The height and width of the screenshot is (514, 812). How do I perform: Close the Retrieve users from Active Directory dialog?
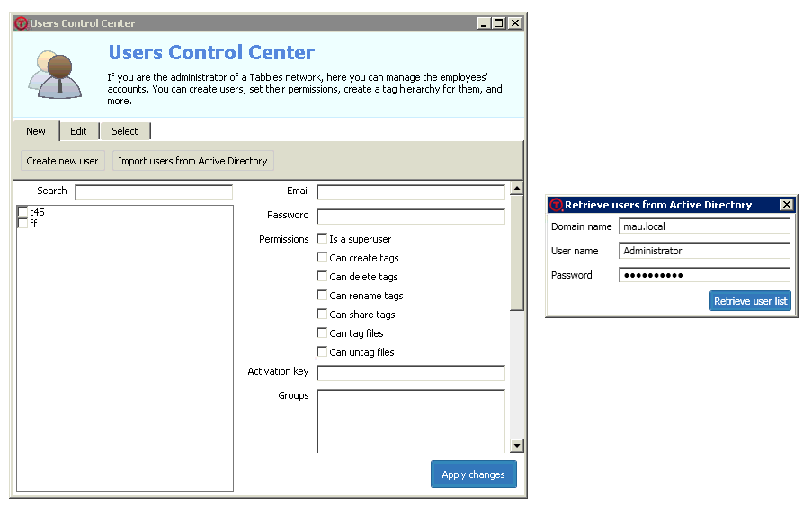point(787,205)
